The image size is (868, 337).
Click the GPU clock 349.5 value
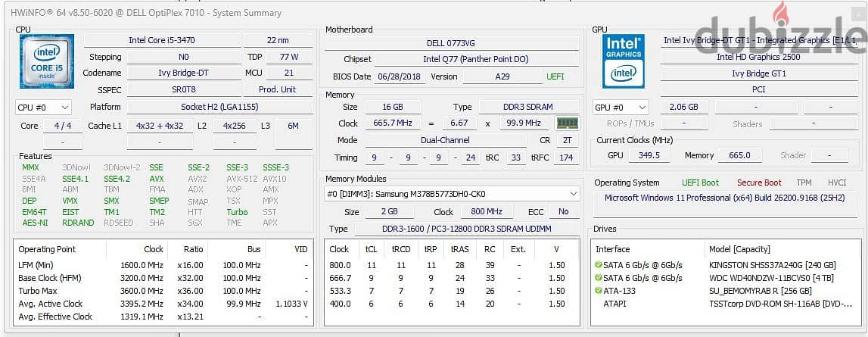pyautogui.click(x=649, y=156)
